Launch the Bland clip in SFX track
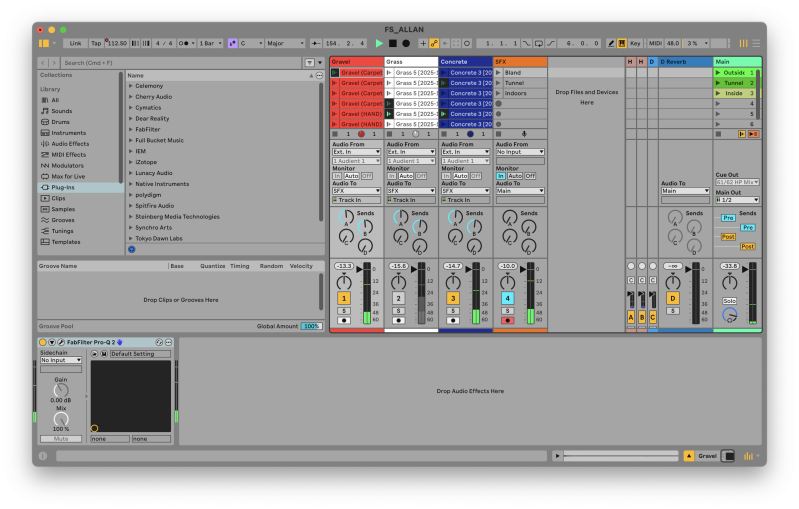This screenshot has width=799, height=509. 499,73
